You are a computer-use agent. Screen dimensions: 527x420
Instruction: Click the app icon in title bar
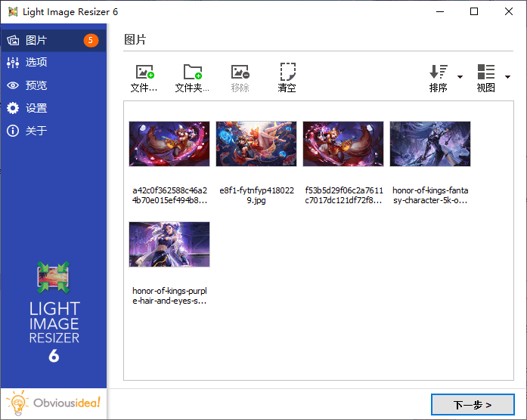pyautogui.click(x=13, y=12)
